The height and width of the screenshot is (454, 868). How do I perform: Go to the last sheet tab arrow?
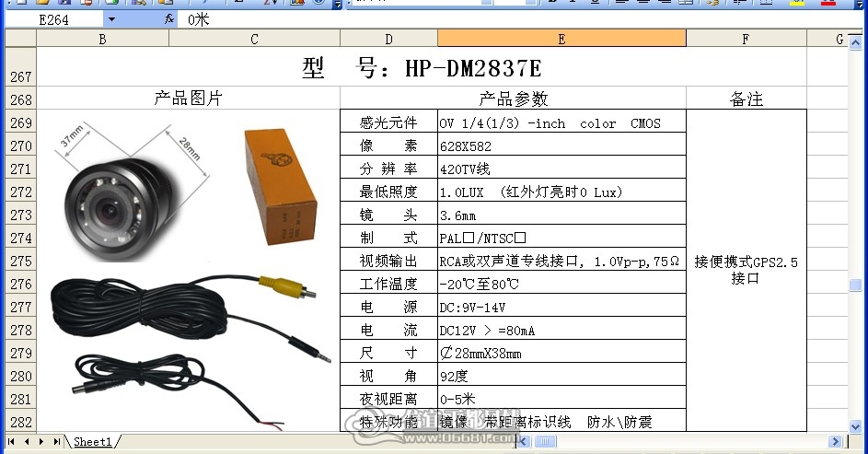[x=56, y=441]
